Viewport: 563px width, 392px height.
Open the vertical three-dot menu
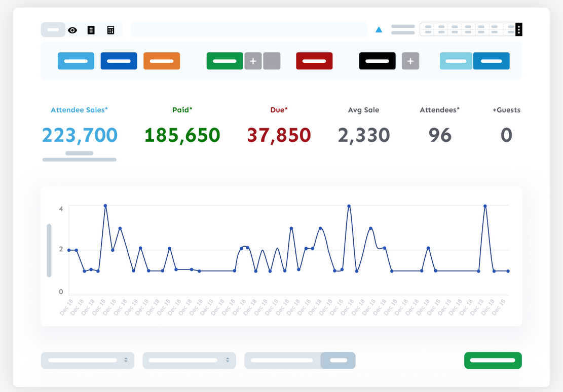518,29
